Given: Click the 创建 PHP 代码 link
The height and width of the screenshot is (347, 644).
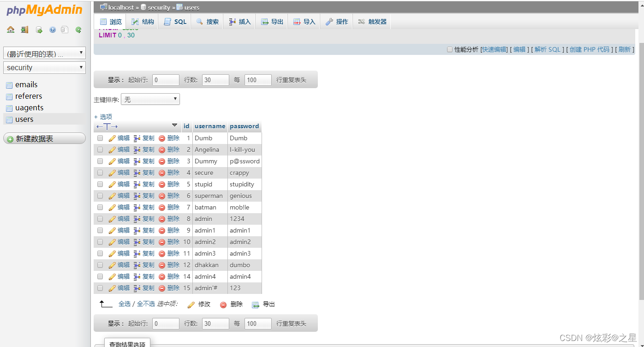Looking at the screenshot, I should 590,49.
